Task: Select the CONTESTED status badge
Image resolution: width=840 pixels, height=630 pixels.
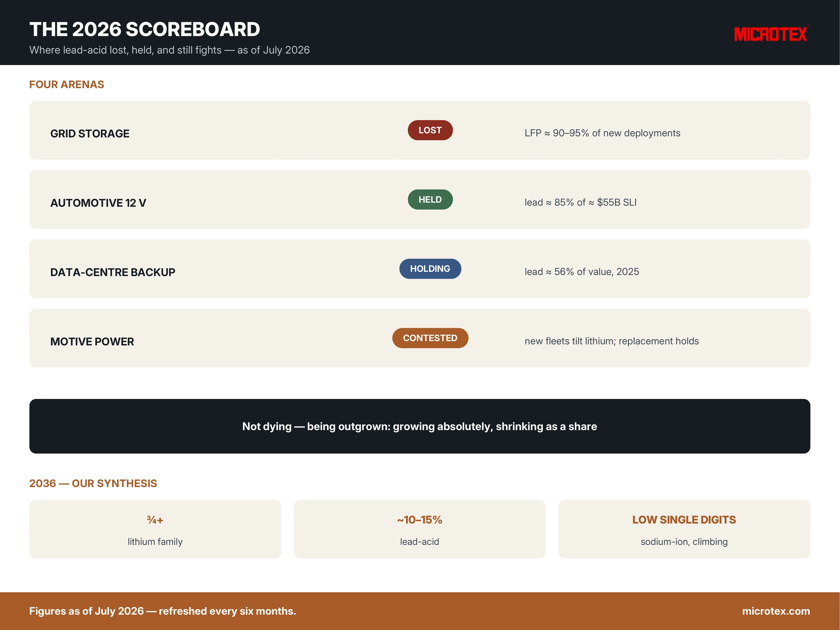Action: (x=430, y=338)
